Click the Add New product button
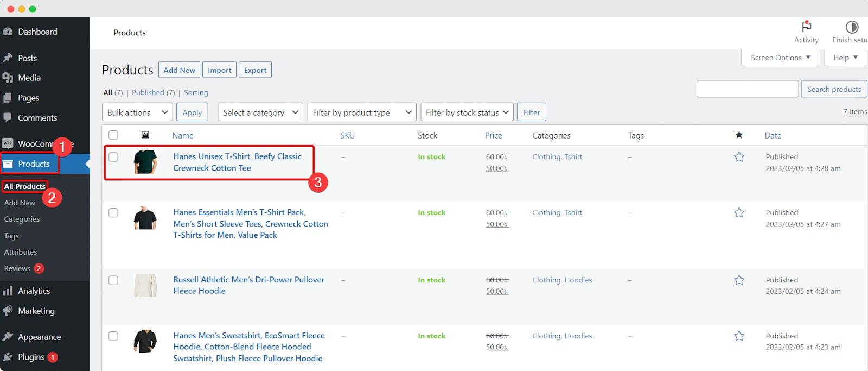This screenshot has width=868, height=371. click(x=180, y=70)
